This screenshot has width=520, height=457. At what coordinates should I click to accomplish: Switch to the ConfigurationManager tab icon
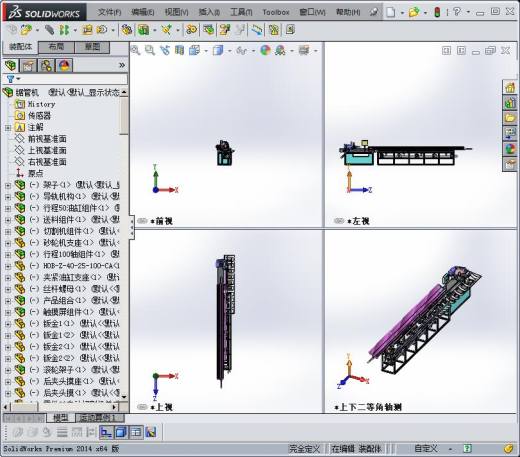pyautogui.click(x=46, y=65)
